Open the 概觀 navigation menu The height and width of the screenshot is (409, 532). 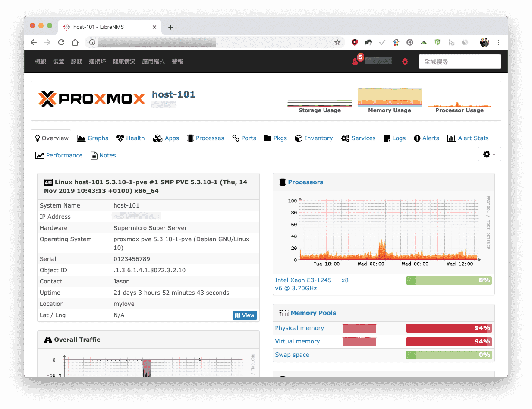[41, 62]
